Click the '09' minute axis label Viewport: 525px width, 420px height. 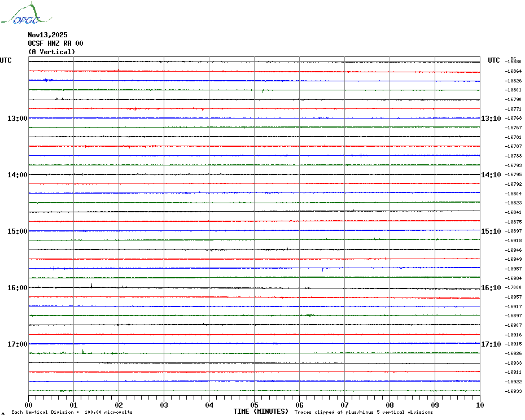pyautogui.click(x=435, y=405)
